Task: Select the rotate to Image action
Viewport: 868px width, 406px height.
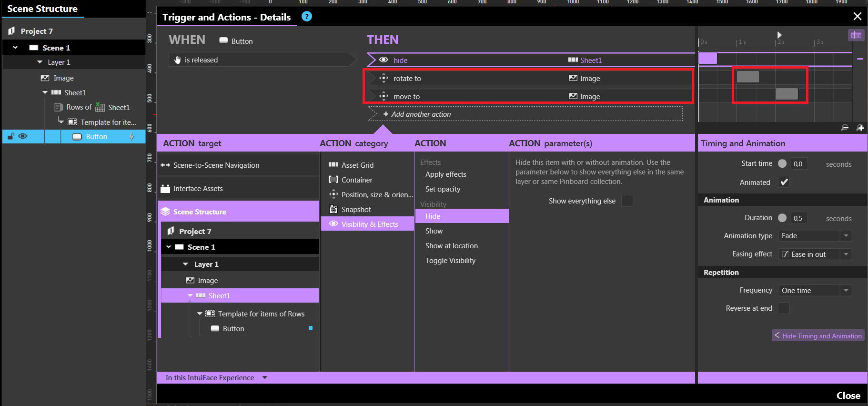Action: coord(531,78)
